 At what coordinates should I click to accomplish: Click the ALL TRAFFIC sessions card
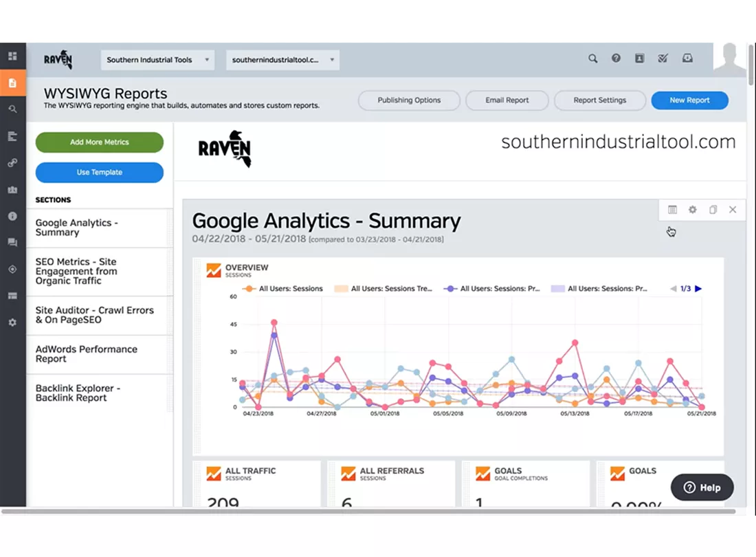click(x=256, y=483)
